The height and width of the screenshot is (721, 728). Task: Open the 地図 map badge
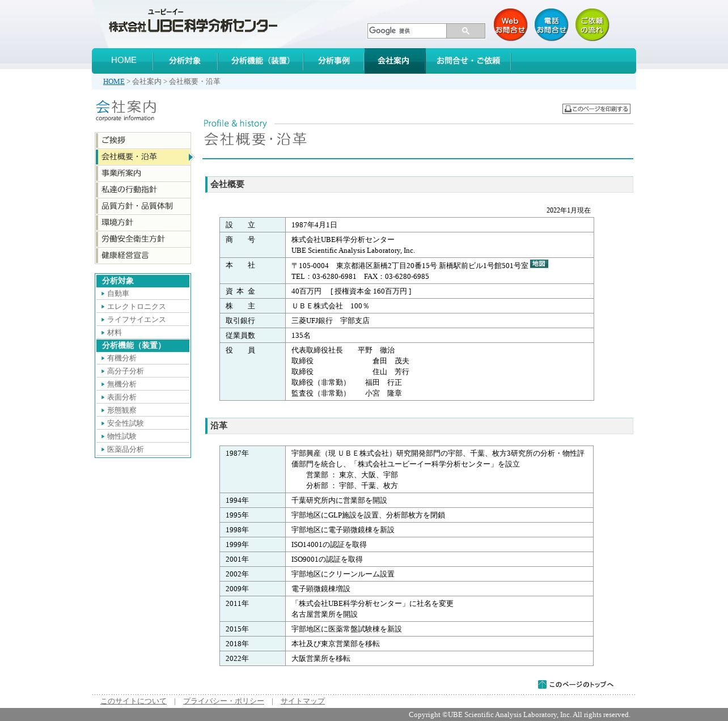(x=539, y=264)
